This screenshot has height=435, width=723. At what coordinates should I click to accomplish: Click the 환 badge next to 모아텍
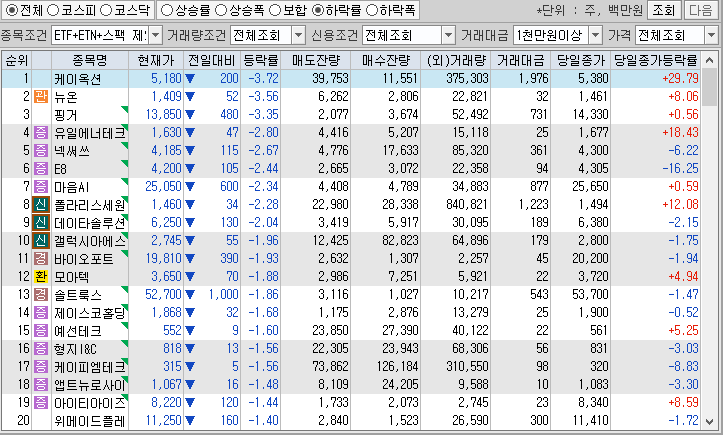point(41,276)
